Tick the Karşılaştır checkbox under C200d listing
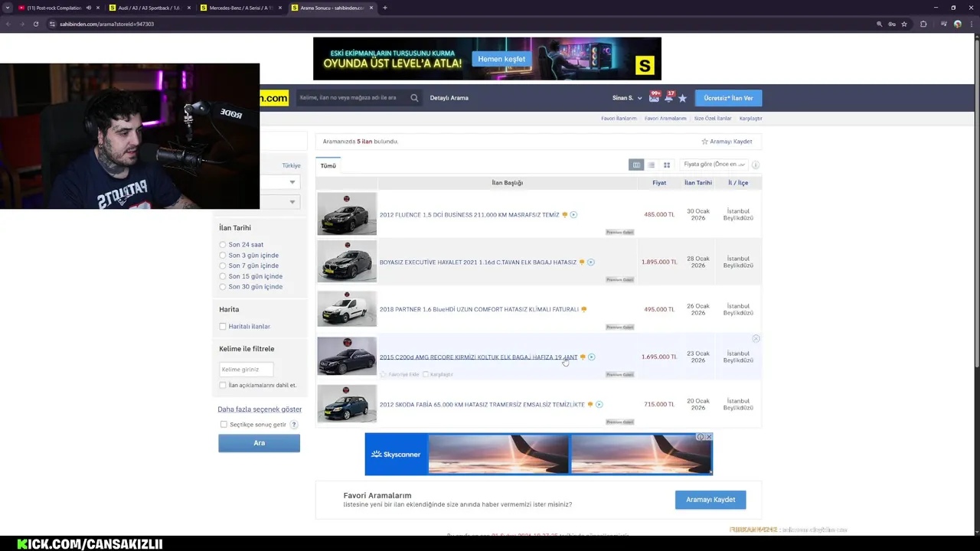Screen dimensions: 980x551 point(426,374)
